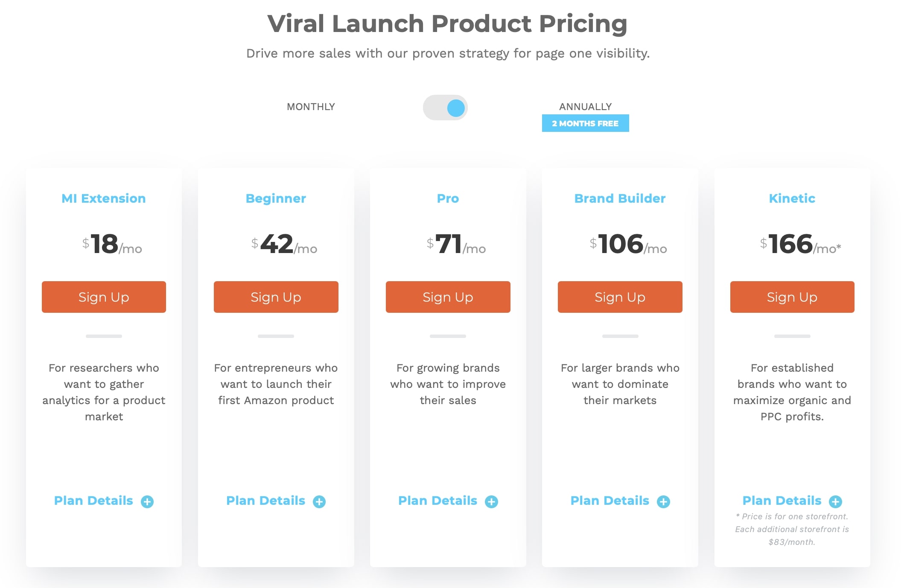Click plus icon beside Brand Builder Plan Details
The image size is (910, 588).
point(663,501)
